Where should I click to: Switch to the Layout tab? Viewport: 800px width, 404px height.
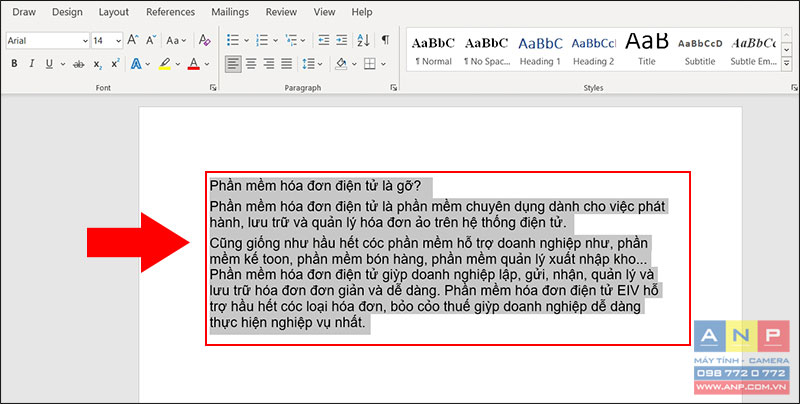click(x=114, y=12)
